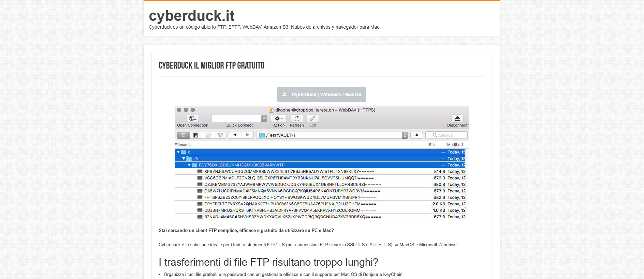Click the Quick Connect text field
Screen dimensions: 644x279
tap(236, 118)
